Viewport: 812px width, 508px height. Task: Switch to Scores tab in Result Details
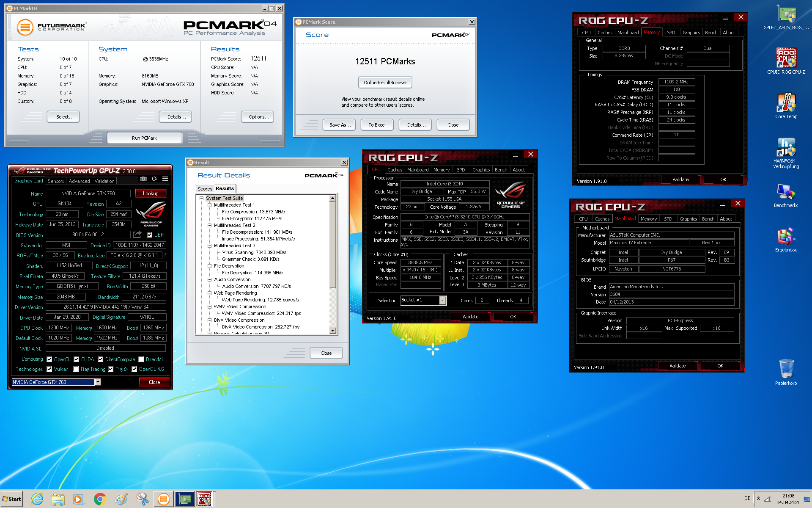205,189
